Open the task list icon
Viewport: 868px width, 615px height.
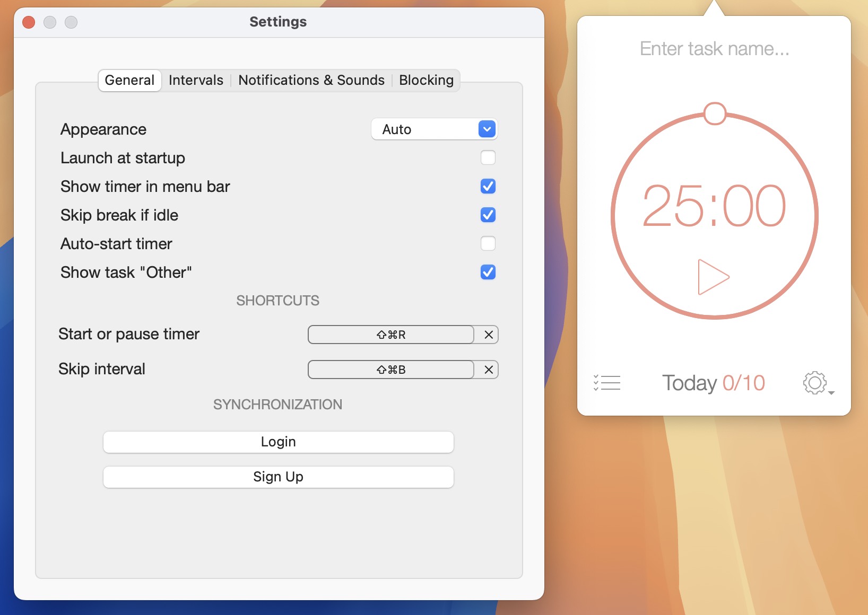point(607,383)
